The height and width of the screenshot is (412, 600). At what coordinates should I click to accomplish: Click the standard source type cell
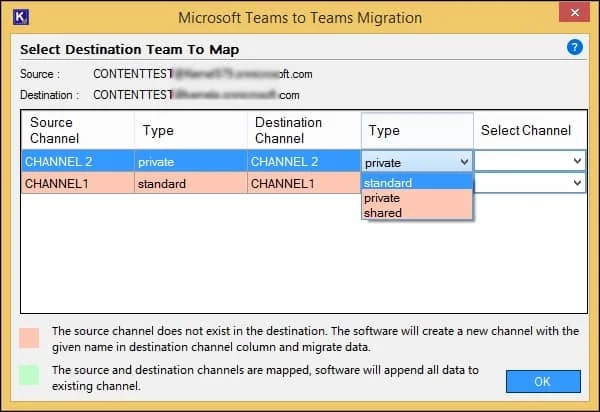click(x=191, y=183)
